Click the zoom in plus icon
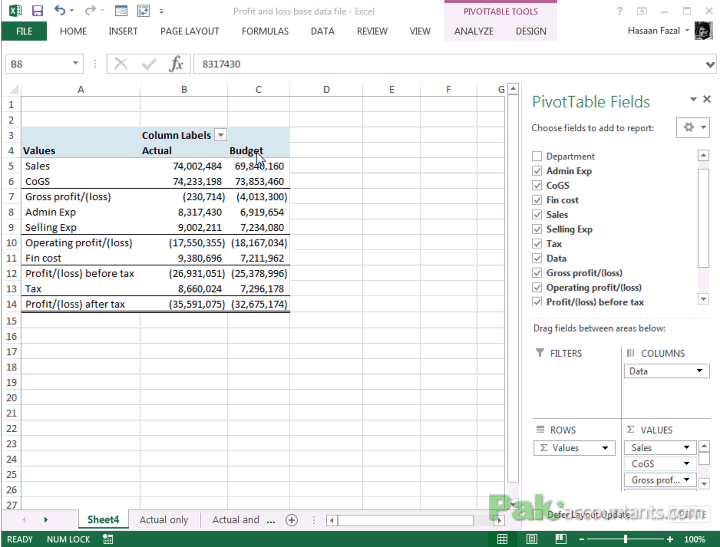720x547 pixels. click(x=670, y=539)
